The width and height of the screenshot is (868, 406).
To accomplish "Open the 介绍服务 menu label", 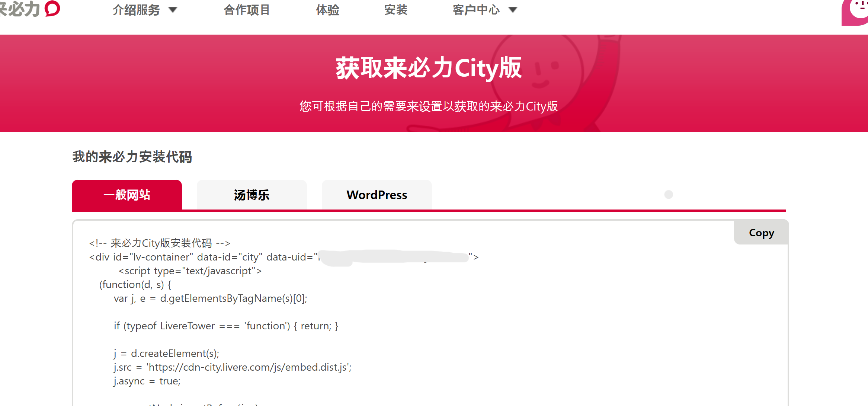I will pos(136,10).
